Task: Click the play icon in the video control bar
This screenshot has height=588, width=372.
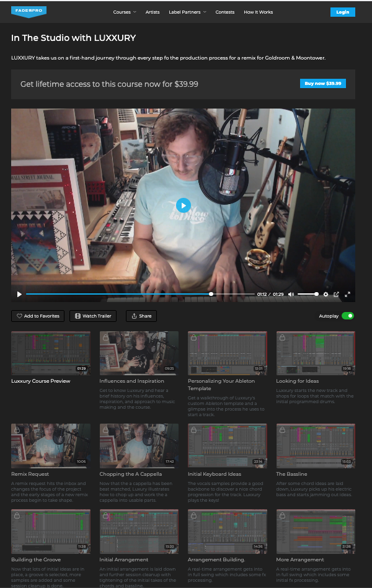Action: tap(19, 295)
